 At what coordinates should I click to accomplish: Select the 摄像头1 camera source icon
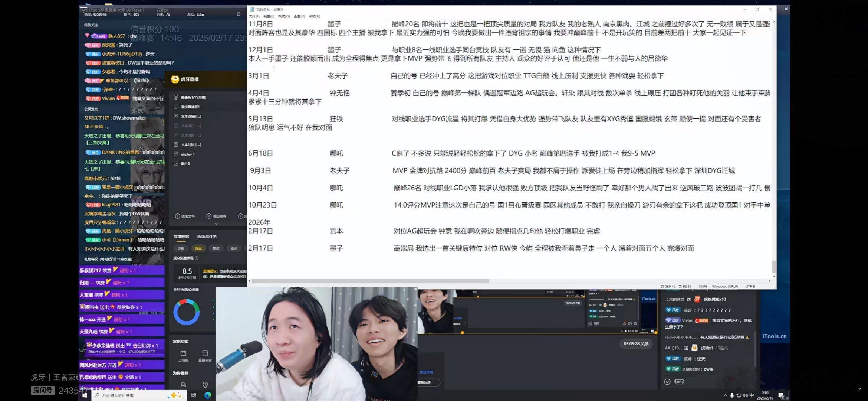[x=176, y=97]
